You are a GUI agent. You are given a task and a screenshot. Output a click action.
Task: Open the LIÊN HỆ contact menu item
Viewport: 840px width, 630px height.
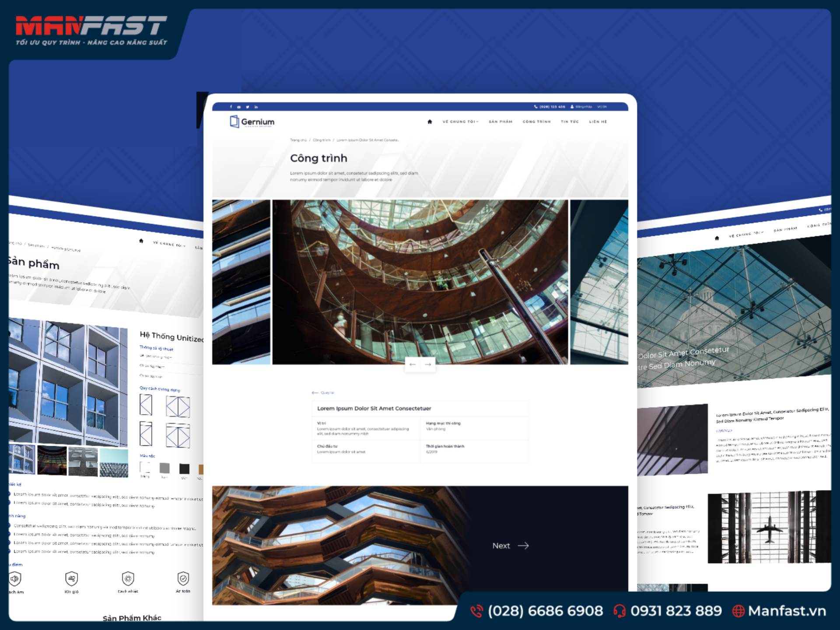(x=598, y=122)
